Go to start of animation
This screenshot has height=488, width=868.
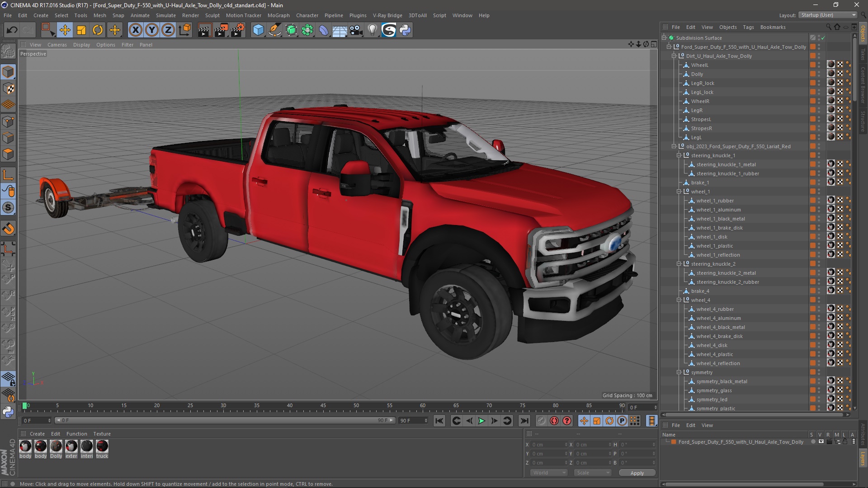coord(439,421)
